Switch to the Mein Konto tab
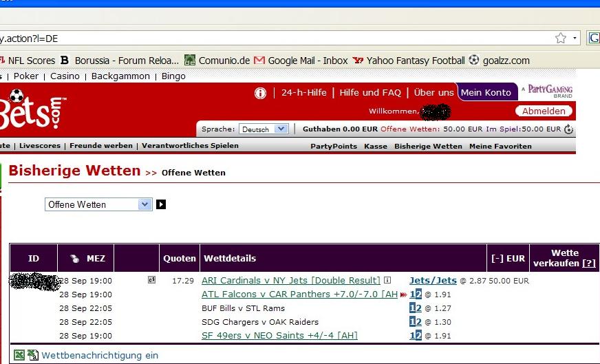 (x=486, y=92)
